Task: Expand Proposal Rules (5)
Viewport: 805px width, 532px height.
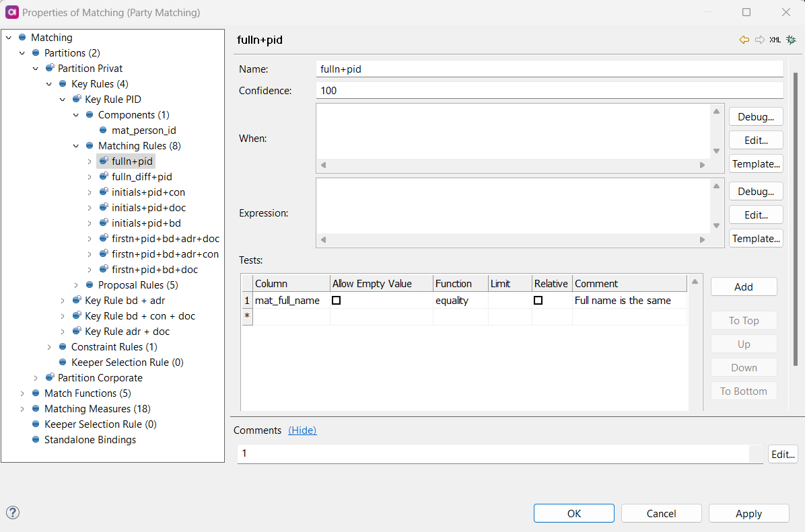Action: pyautogui.click(x=76, y=284)
